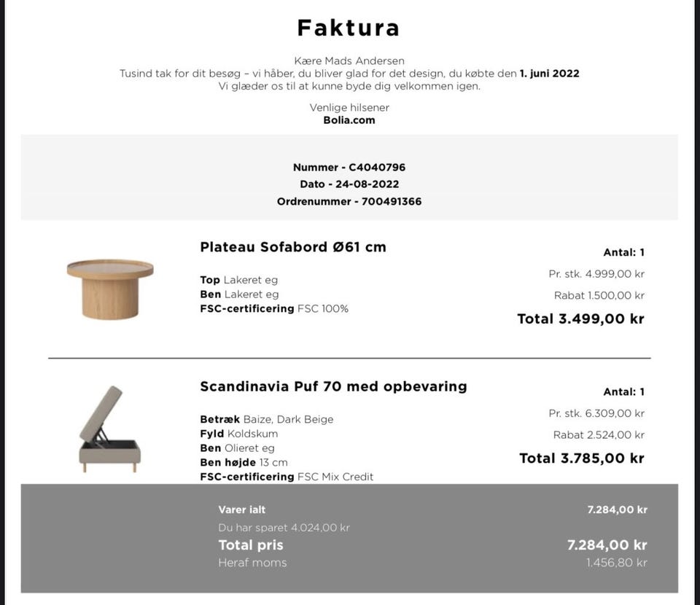The width and height of the screenshot is (700, 605).
Task: Click the Rabat 2.524,00 kr line
Action: 599,435
